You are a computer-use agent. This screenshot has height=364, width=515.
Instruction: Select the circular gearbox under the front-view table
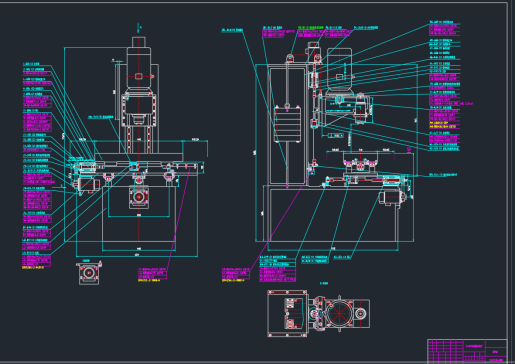[139, 197]
